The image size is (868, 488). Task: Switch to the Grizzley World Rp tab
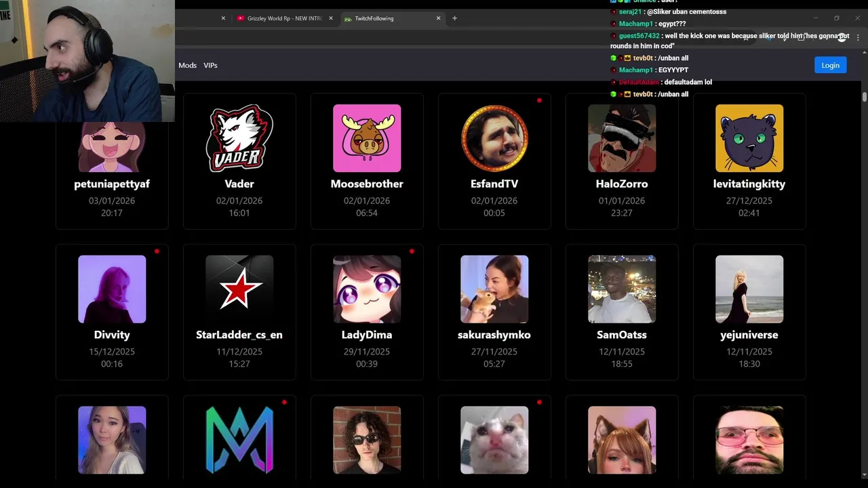click(x=285, y=18)
